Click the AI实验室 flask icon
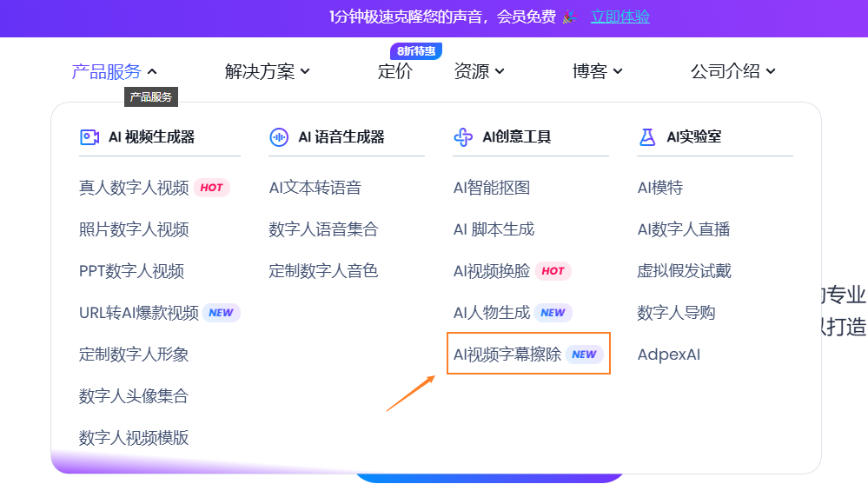 (x=647, y=136)
